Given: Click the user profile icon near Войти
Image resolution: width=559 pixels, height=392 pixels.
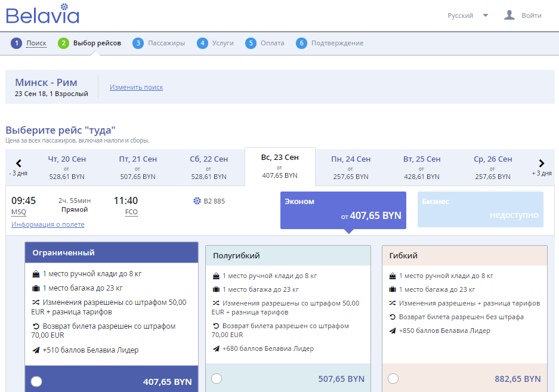Looking at the screenshot, I should (509, 16).
